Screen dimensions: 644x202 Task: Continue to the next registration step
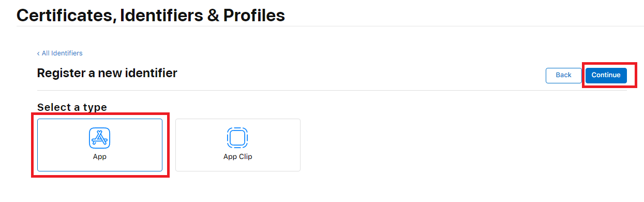606,75
